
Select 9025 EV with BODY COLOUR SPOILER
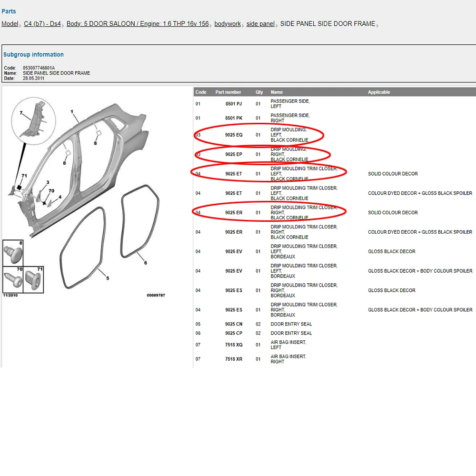233,271
